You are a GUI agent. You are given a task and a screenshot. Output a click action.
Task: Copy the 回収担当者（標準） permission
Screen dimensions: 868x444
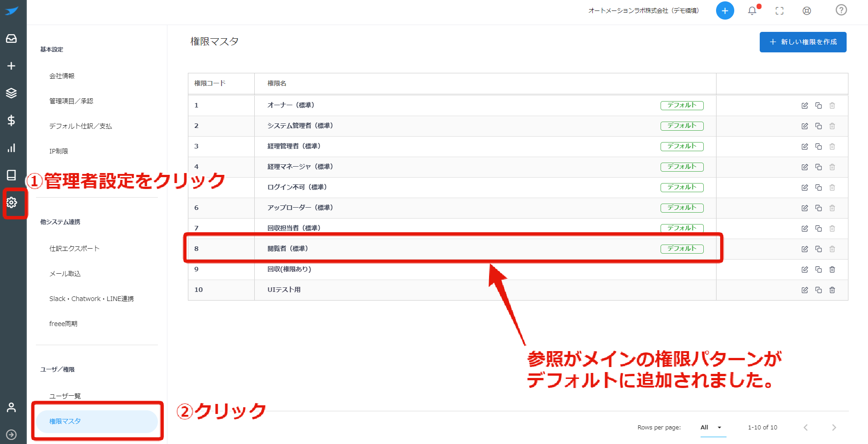(x=818, y=229)
